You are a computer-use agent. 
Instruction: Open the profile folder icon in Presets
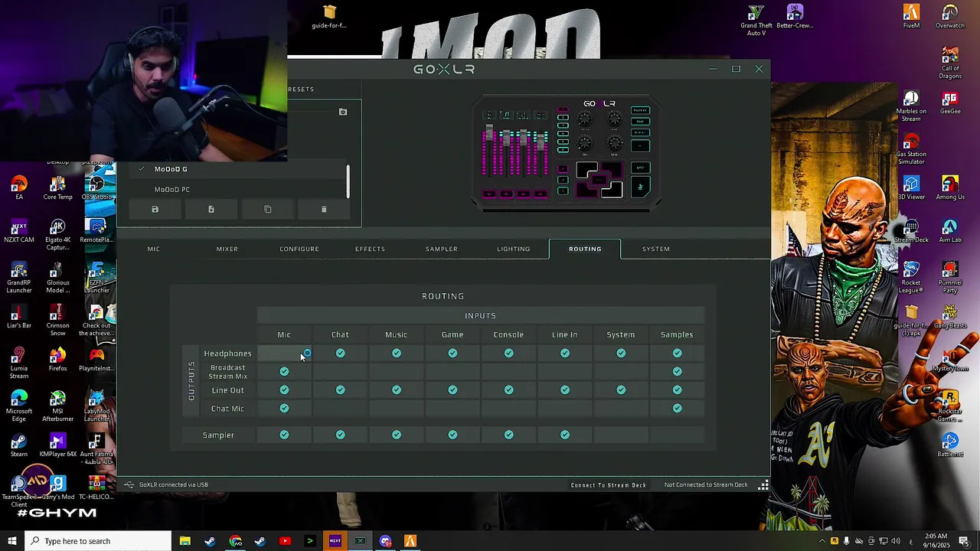click(x=343, y=112)
